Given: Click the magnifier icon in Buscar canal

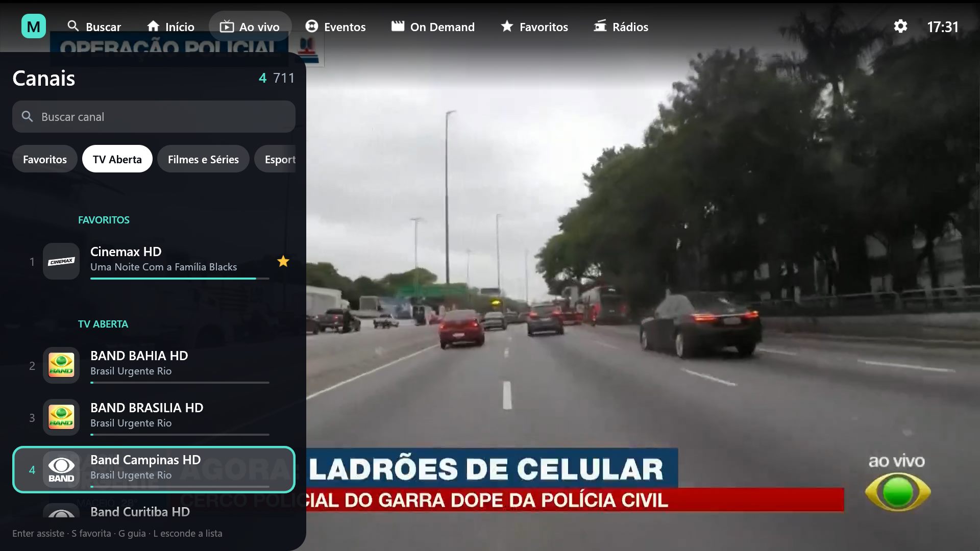Looking at the screenshot, I should click(28, 117).
